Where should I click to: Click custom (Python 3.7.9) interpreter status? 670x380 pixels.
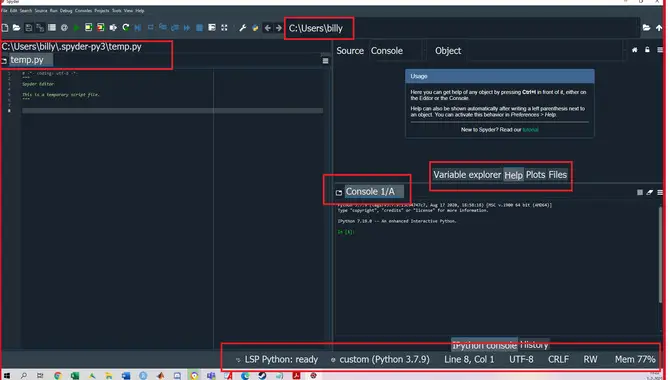tap(384, 359)
